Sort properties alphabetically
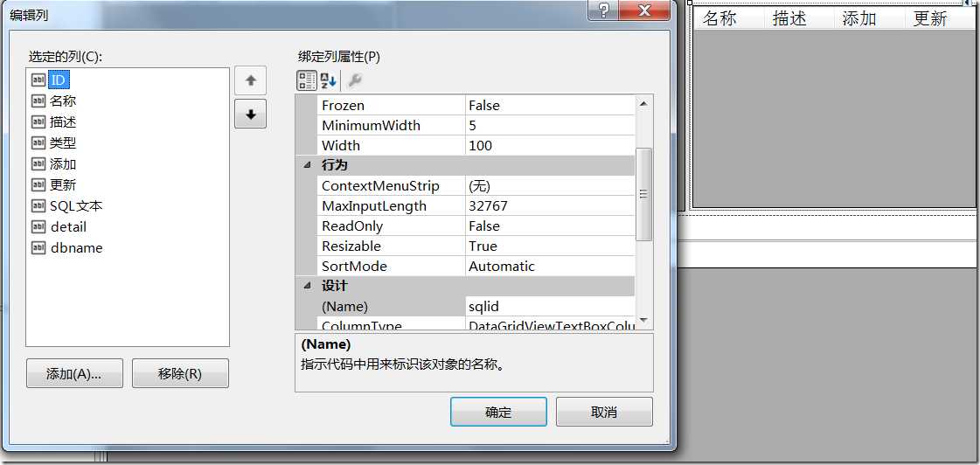 click(328, 80)
